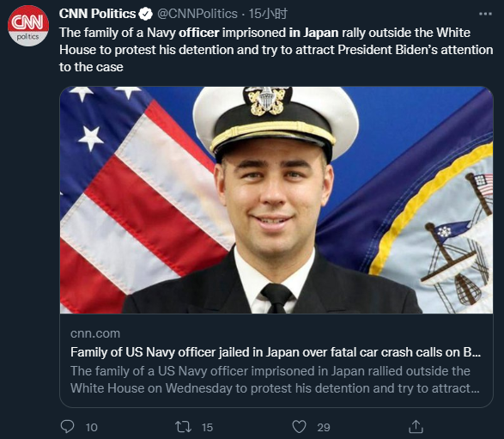
Task: Retweet using the retweet arrows icon
Action: 183,427
